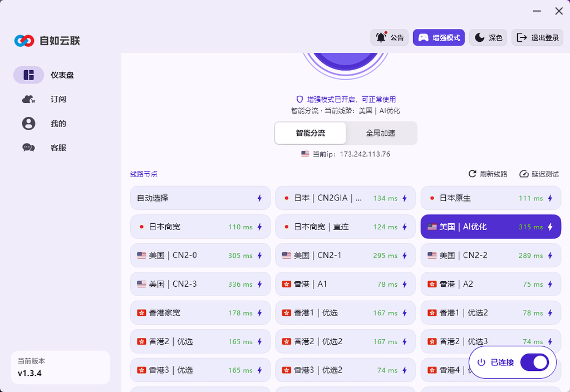Choose the 自动选择 node

pos(200,198)
